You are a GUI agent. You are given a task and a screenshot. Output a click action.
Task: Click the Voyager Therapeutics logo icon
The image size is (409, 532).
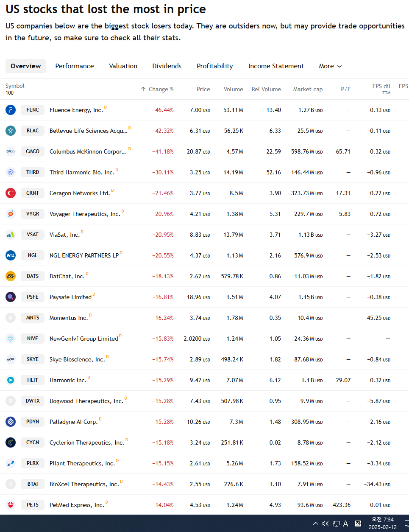coord(11,214)
